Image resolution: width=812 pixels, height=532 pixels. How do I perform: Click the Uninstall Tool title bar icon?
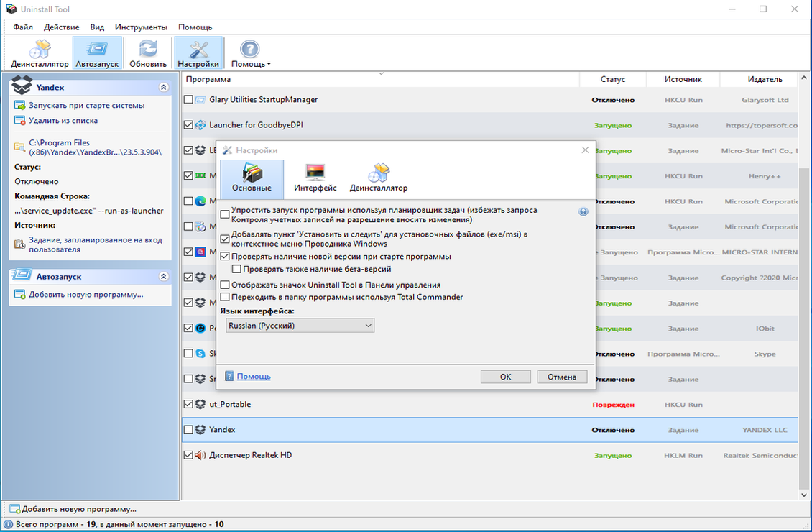(11, 9)
